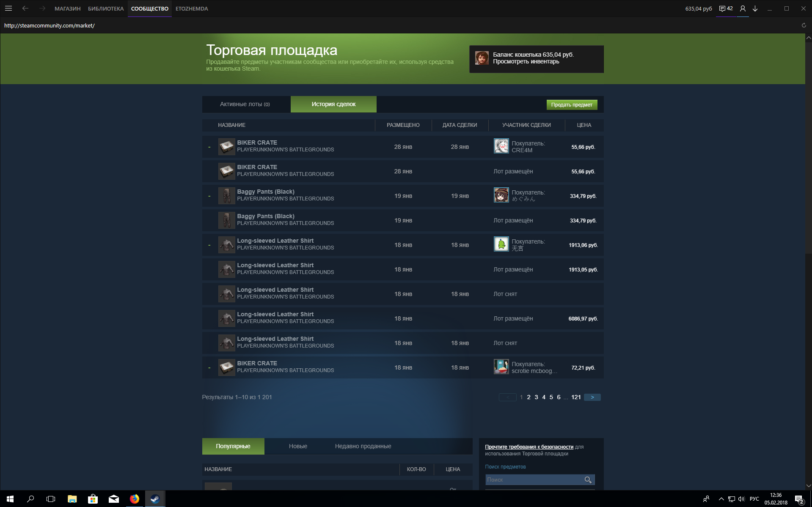812x507 pixels.
Task: Show hidden system tray icons
Action: tap(721, 499)
